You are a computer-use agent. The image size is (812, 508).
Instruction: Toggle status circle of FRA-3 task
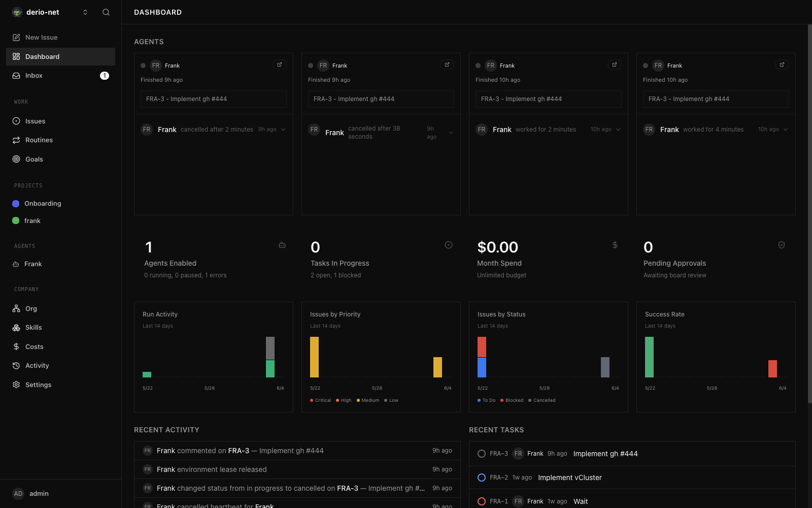[x=482, y=454]
